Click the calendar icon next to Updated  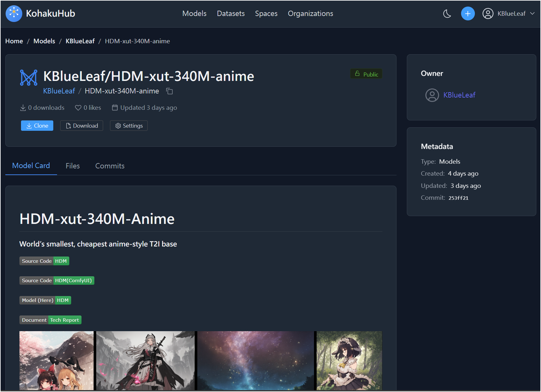pyautogui.click(x=115, y=108)
